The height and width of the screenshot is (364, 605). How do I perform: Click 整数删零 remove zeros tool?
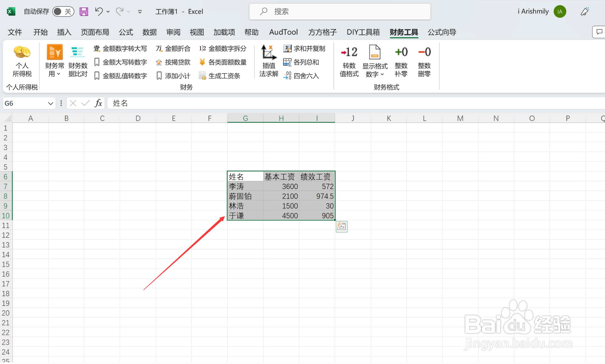424,61
